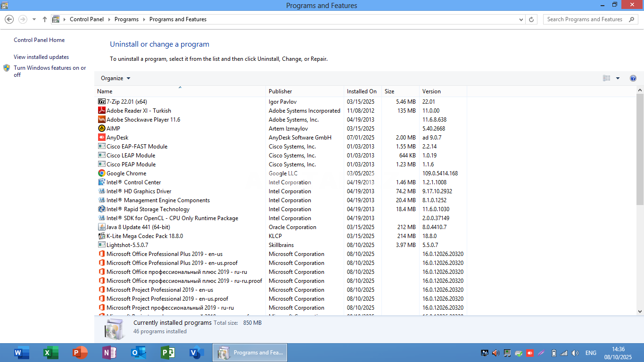Sort by Installed On column header
This screenshot has height=362, width=644.
(x=363, y=91)
